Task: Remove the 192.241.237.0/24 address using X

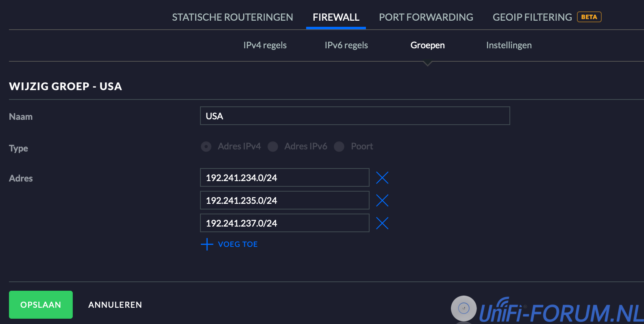Action: (382, 223)
